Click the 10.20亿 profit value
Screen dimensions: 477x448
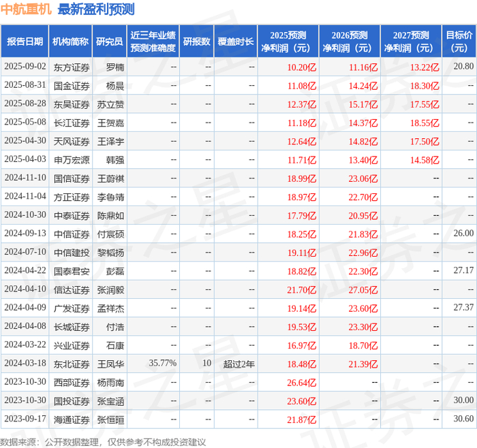(302, 67)
